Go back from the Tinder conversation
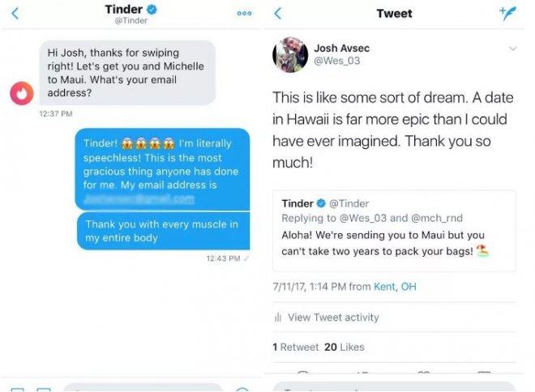535x392 pixels. tap(15, 13)
